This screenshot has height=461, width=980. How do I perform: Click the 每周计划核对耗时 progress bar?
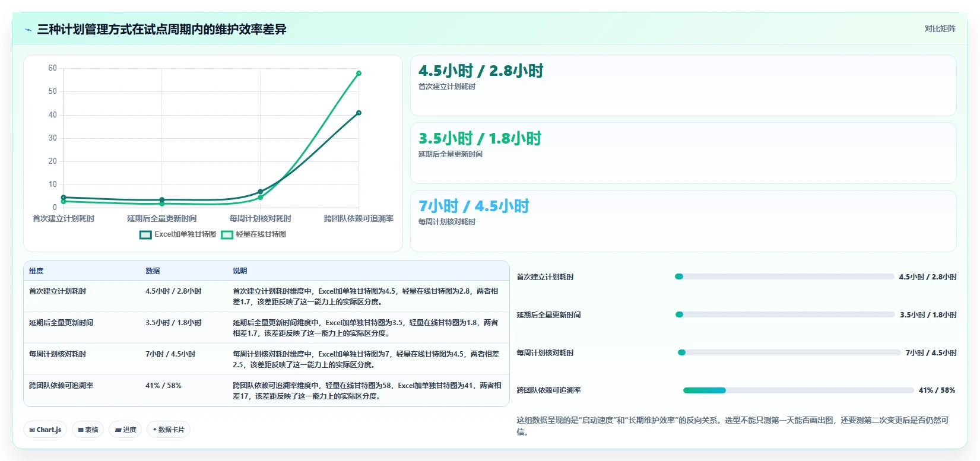[789, 352]
